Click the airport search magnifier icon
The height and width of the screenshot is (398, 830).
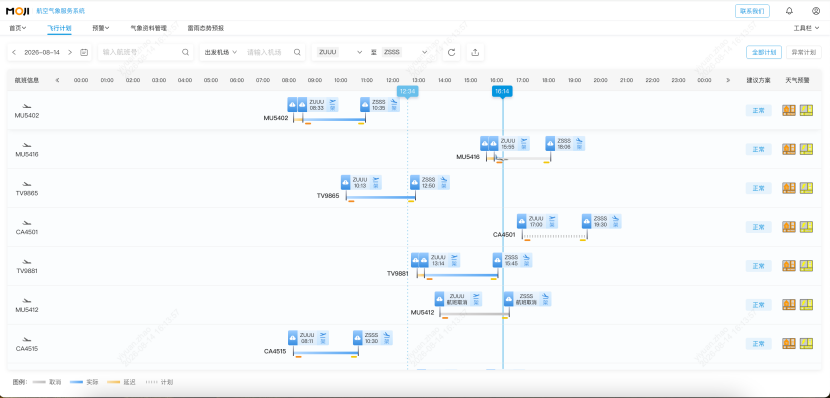297,52
